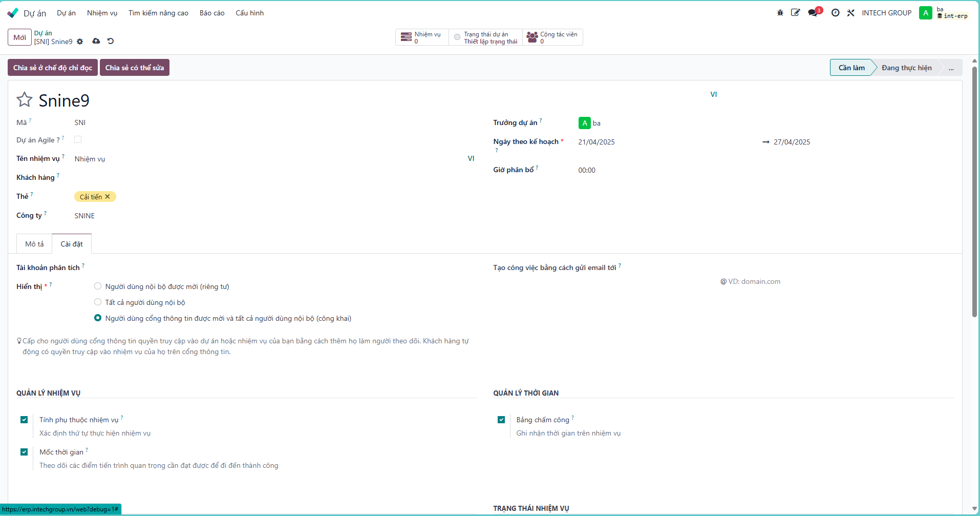
Task: Toggle Bảng chấm công checkbox
Action: (501, 420)
